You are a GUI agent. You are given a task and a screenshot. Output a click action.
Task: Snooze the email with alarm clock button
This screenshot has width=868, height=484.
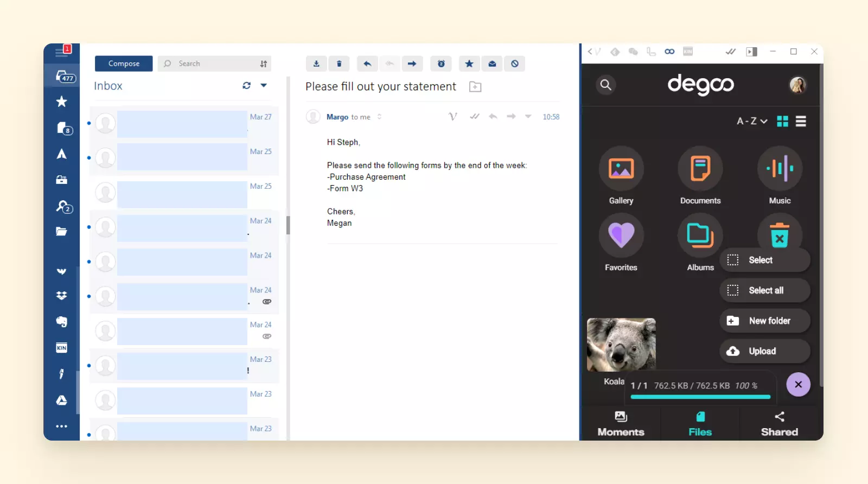click(x=441, y=64)
